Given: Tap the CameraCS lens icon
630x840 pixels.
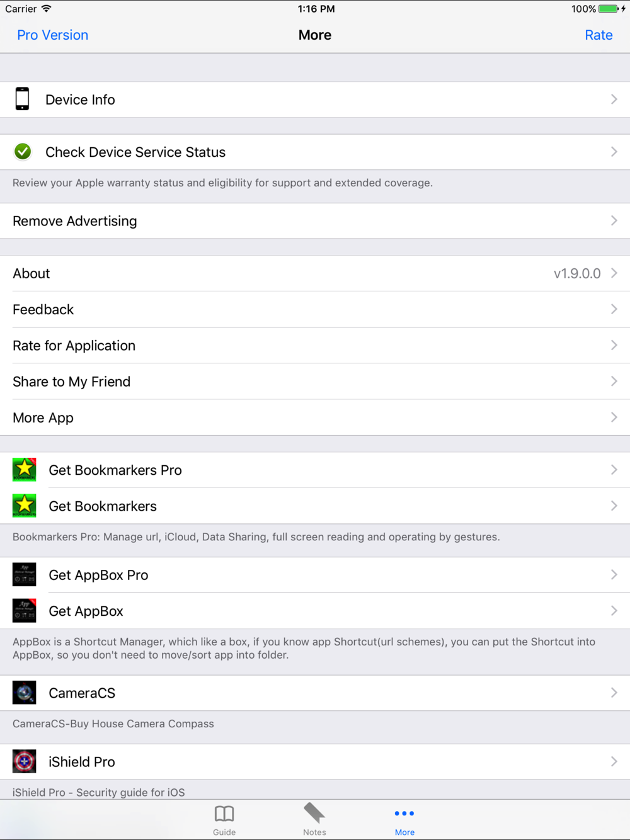Looking at the screenshot, I should (25, 693).
